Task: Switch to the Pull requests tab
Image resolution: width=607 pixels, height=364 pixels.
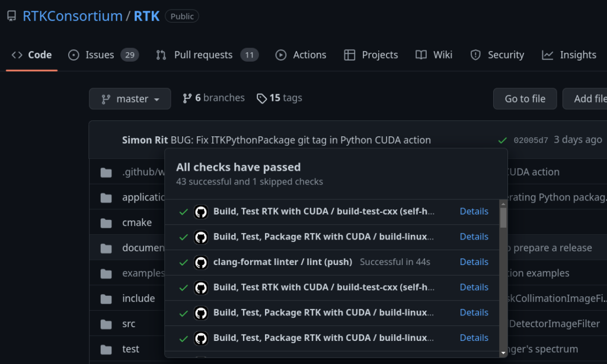Action: tap(202, 55)
